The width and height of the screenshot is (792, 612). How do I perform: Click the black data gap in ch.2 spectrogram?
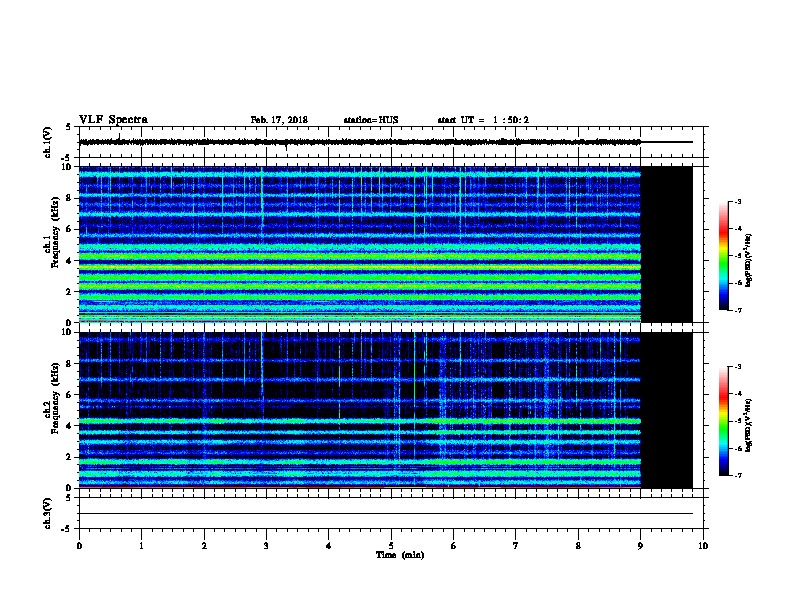(x=666, y=410)
